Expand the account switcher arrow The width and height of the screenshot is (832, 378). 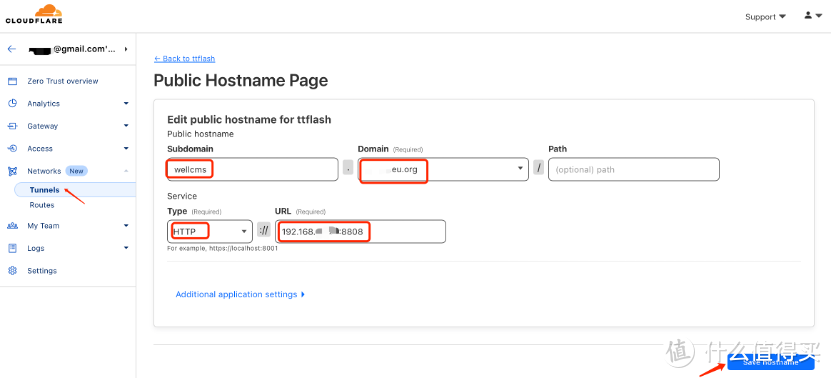(x=126, y=49)
